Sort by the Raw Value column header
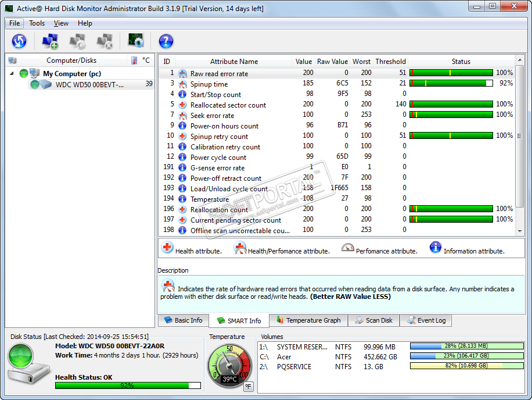This screenshot has width=532, height=400. pos(332,62)
